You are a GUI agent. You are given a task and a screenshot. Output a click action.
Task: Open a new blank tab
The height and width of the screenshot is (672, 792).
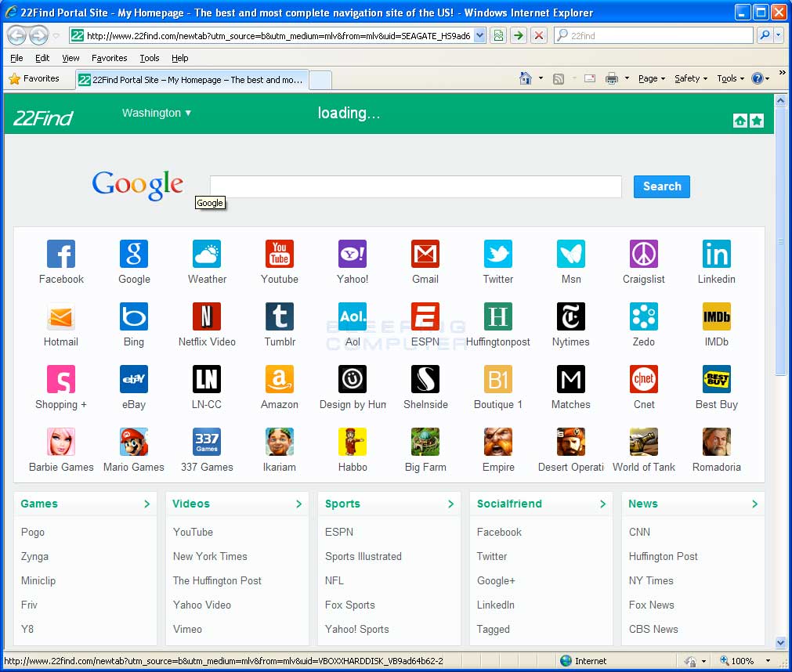pyautogui.click(x=320, y=80)
